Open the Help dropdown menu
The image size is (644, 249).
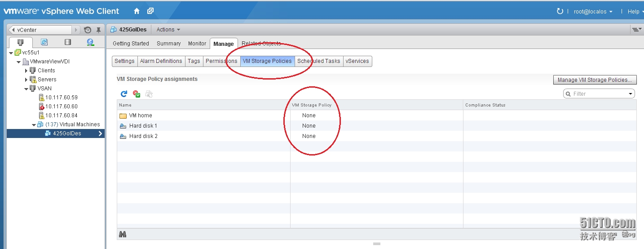click(x=635, y=12)
